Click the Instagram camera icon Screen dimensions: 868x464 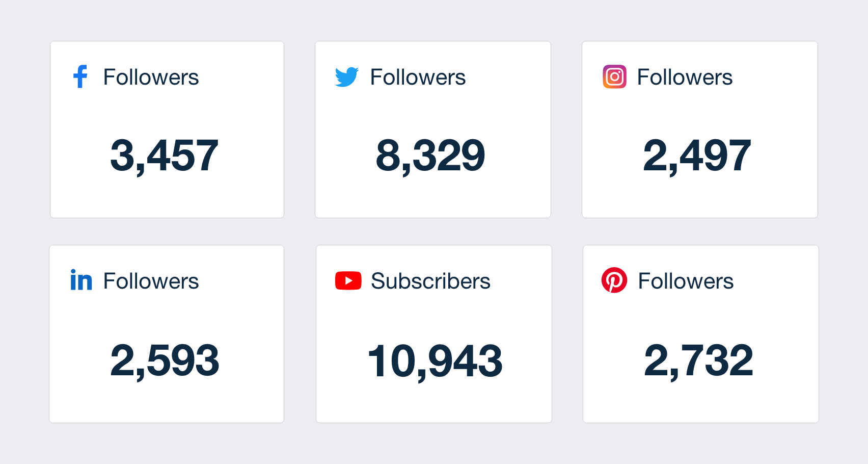pos(614,76)
